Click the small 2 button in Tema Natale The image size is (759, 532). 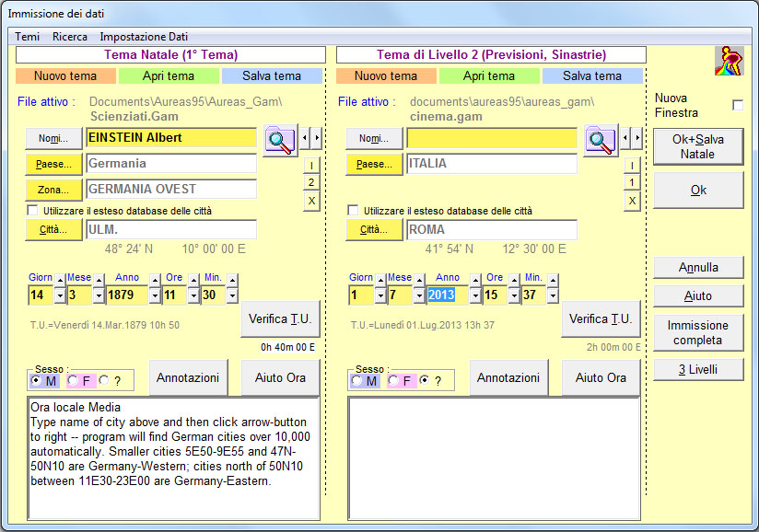tap(311, 182)
